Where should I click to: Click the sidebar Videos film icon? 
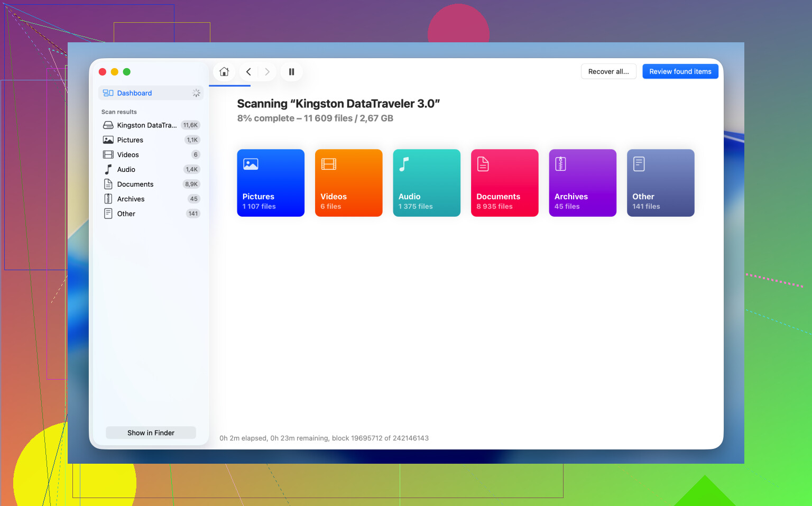pos(108,155)
